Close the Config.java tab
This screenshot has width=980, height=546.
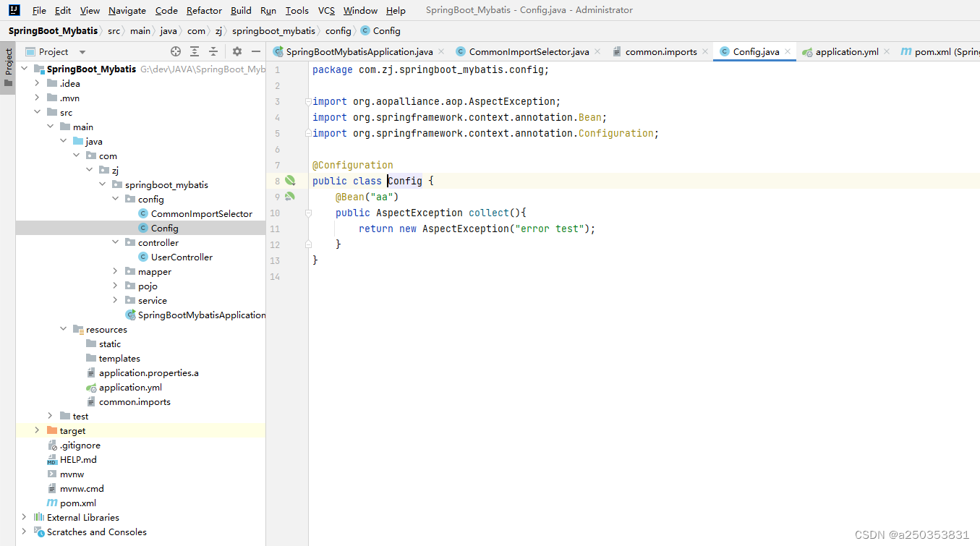coord(787,52)
